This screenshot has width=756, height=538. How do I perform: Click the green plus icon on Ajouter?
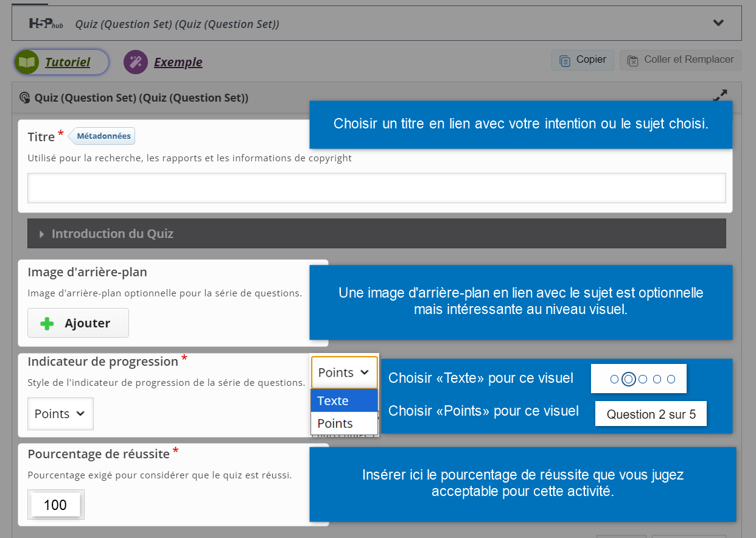(47, 323)
